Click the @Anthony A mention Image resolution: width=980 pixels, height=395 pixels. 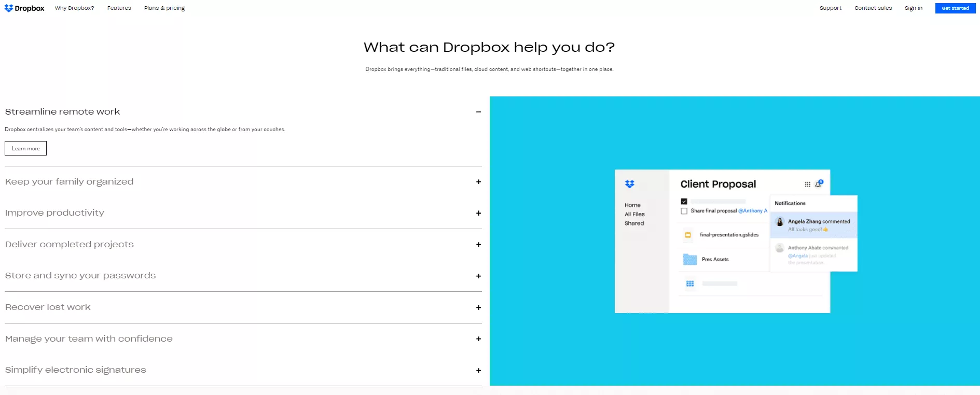(753, 211)
